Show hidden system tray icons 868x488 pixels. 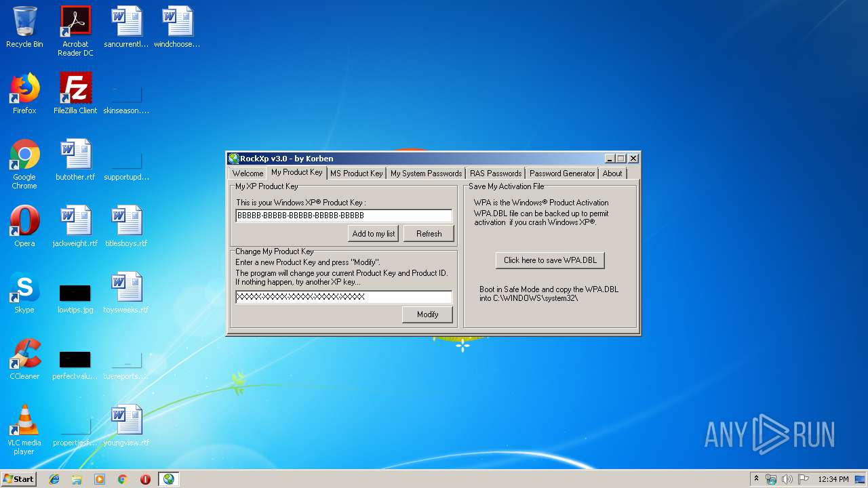pos(756,479)
